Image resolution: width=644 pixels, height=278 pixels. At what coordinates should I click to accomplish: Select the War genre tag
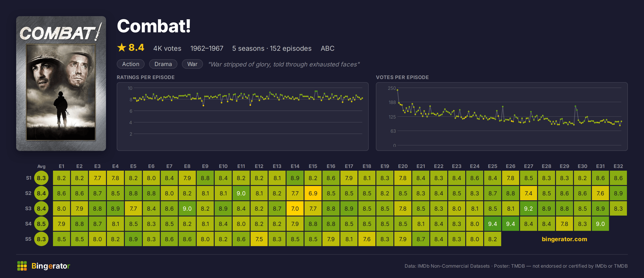(x=192, y=64)
